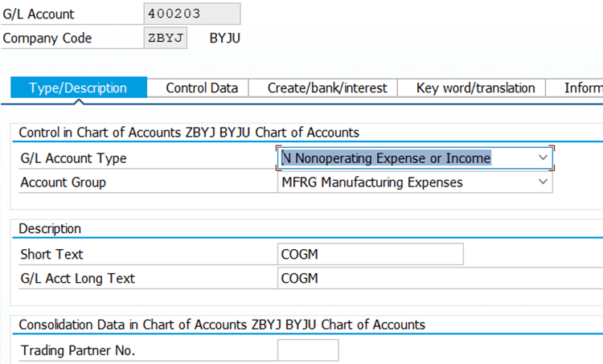The height and width of the screenshot is (364, 603).
Task: Click the highlighted Nonoperating Expense or Income value
Action: pyautogui.click(x=386, y=158)
